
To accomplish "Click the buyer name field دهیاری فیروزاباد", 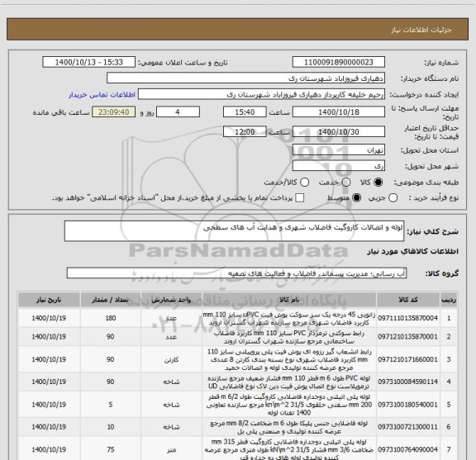I will 245,78.
